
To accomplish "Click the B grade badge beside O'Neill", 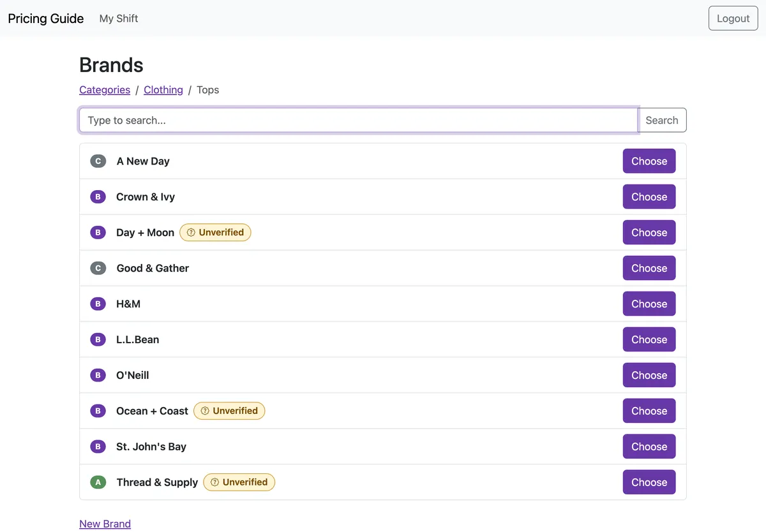I will click(x=98, y=376).
